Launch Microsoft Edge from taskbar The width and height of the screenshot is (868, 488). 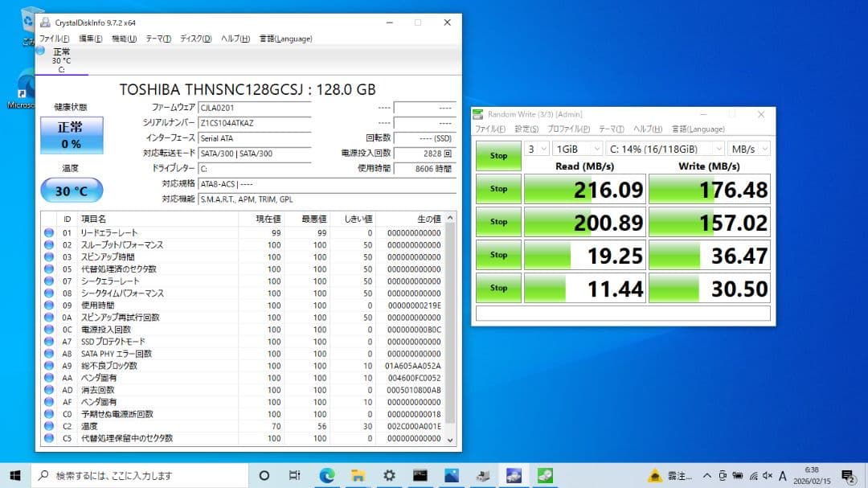(x=326, y=475)
